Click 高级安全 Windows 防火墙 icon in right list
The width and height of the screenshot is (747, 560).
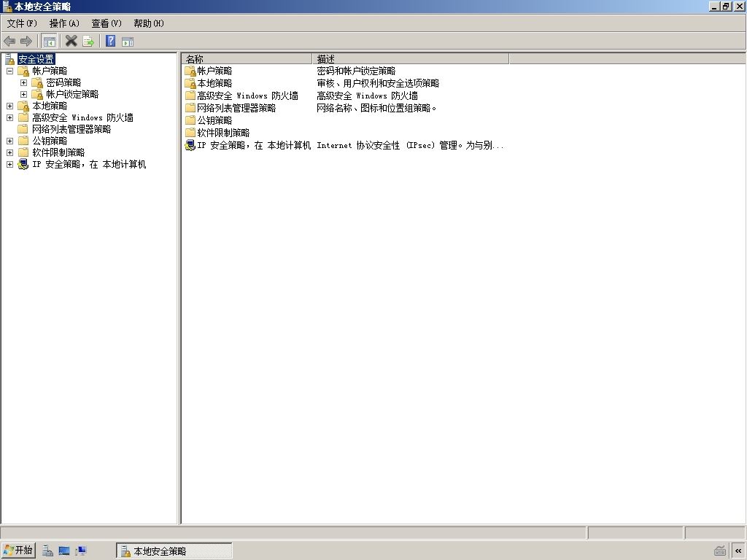[x=190, y=96]
